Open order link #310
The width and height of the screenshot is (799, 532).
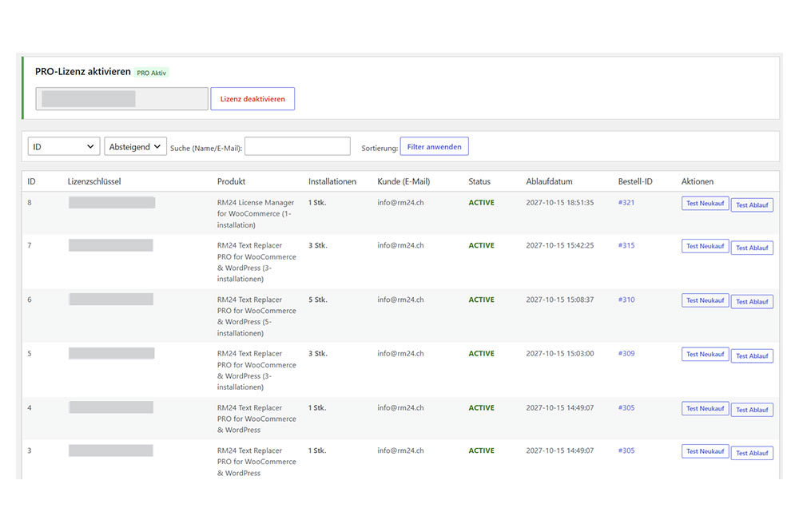(626, 300)
